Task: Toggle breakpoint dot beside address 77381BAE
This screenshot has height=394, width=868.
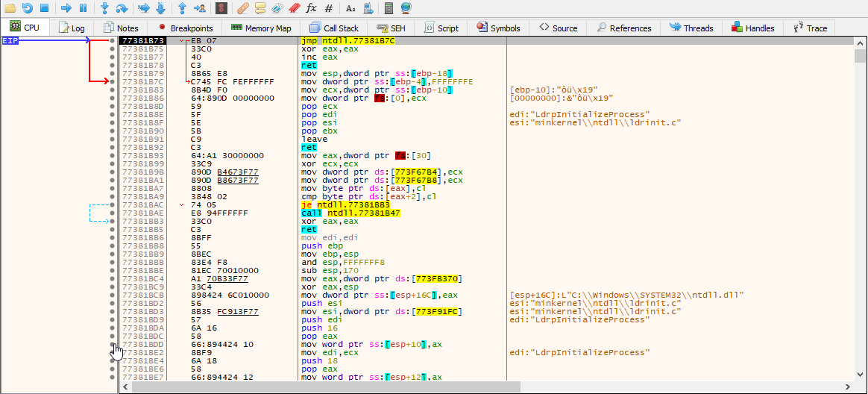Action: [113, 213]
